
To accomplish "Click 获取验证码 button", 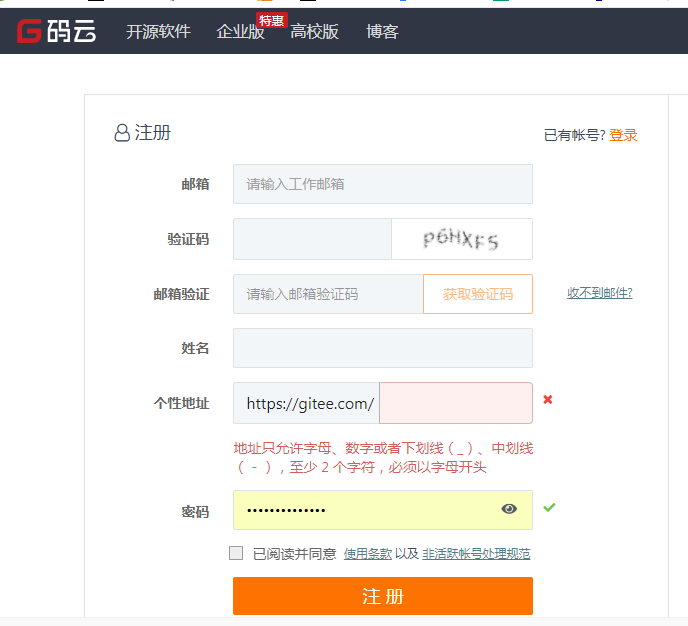I will point(478,294).
